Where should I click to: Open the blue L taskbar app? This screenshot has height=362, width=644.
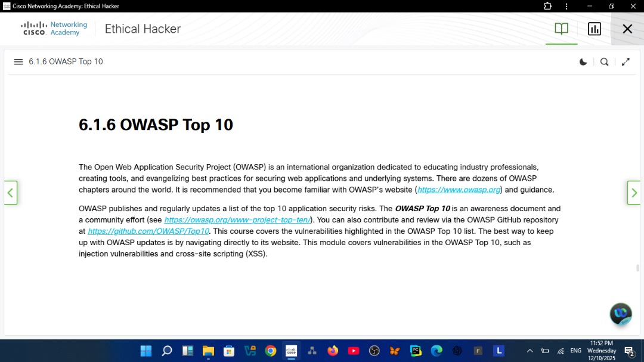coord(499,351)
